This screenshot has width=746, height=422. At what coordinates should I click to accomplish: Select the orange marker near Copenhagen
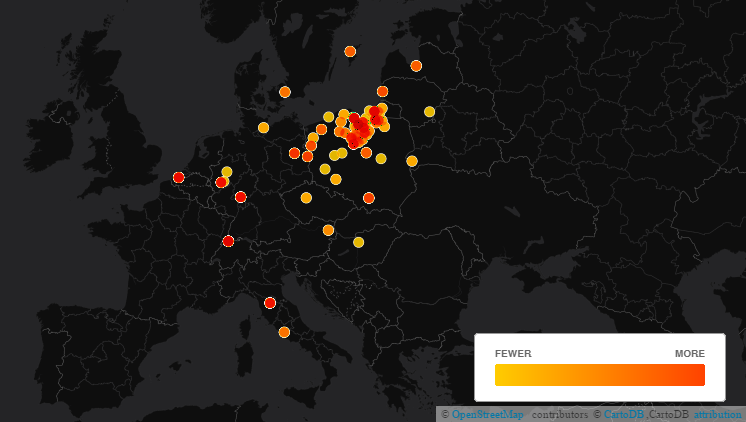[x=285, y=92]
